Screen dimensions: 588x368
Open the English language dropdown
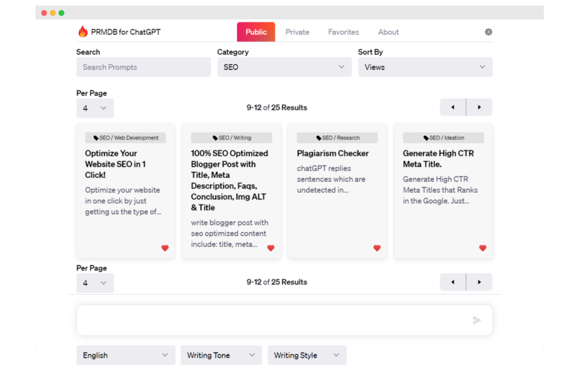coord(126,355)
